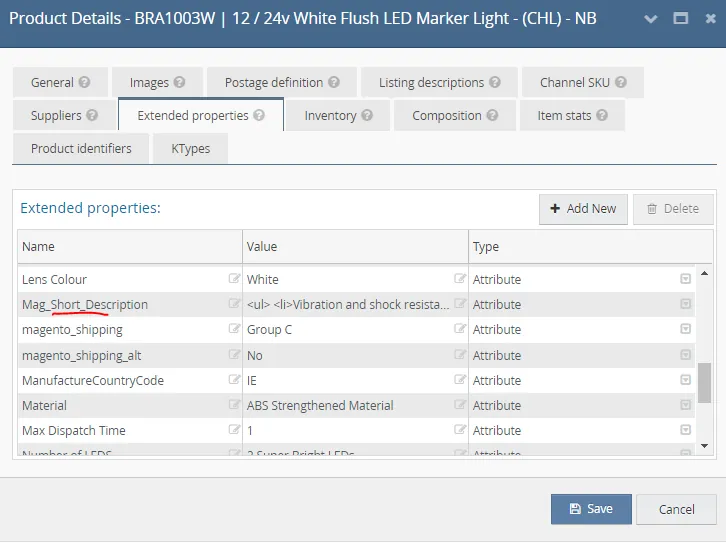Viewport: 726px width, 554px height.
Task: Click scrollbar up arrow in properties table
Action: (705, 274)
